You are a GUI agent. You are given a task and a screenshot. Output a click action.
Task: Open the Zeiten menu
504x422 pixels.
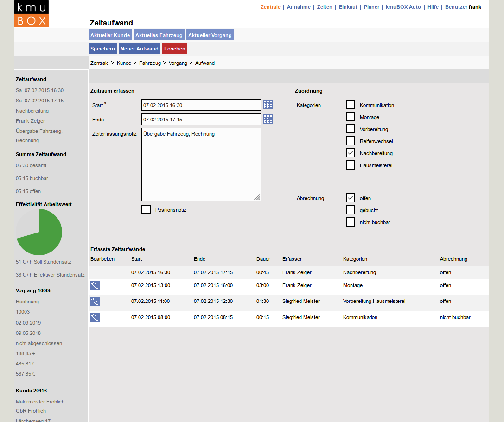[325, 7]
